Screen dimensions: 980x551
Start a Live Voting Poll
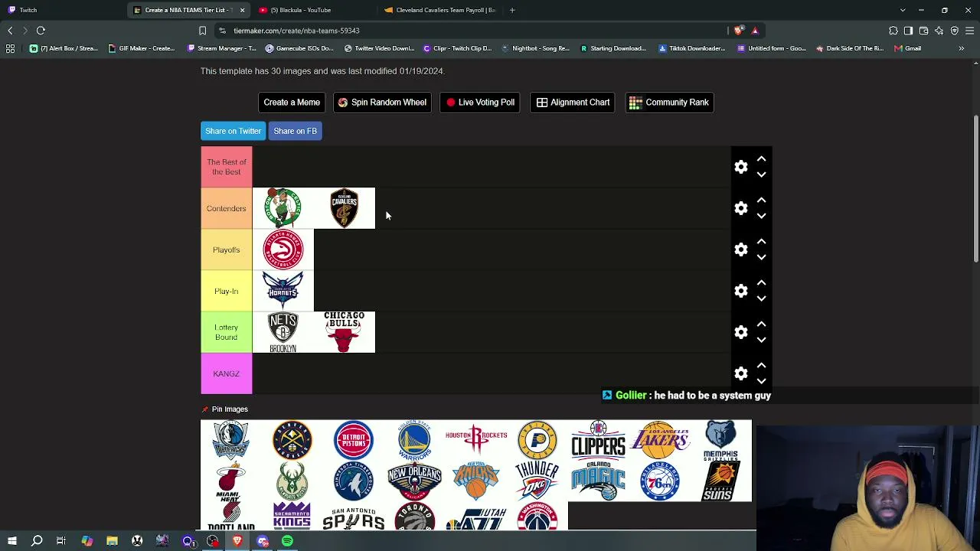click(x=480, y=103)
